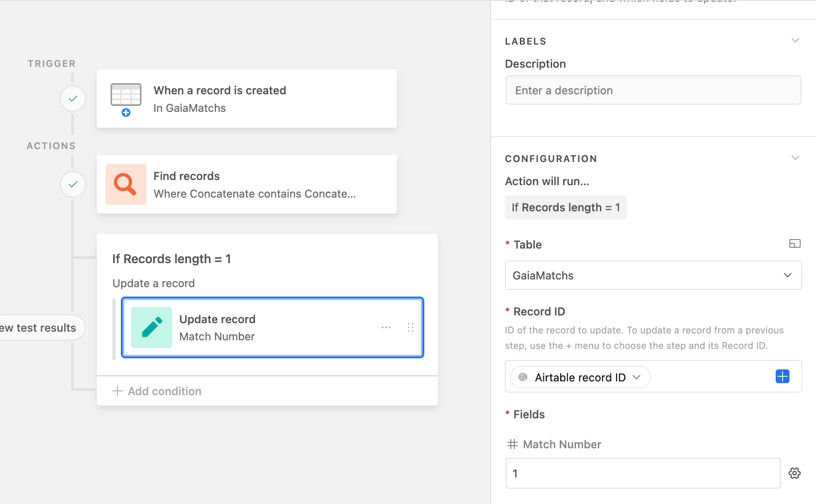Screen dimensions: 816x504
Task: Click the expand table icon beside Table
Action: click(795, 244)
